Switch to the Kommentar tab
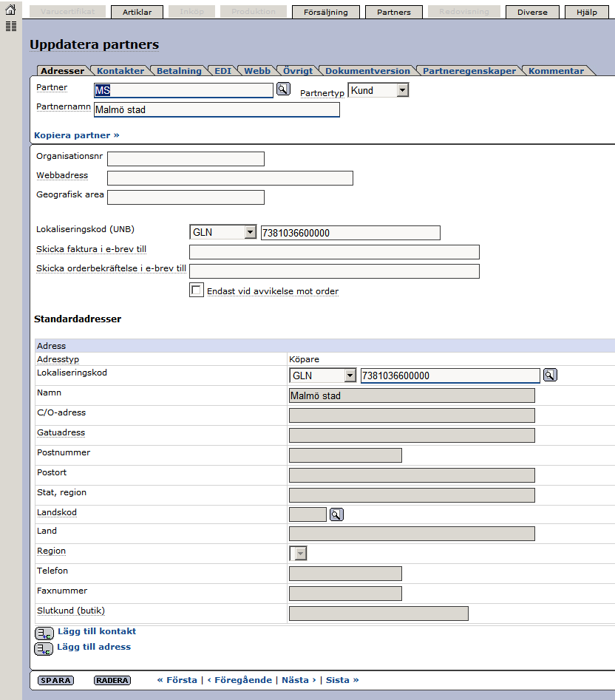Image resolution: width=615 pixels, height=700 pixels. [556, 70]
